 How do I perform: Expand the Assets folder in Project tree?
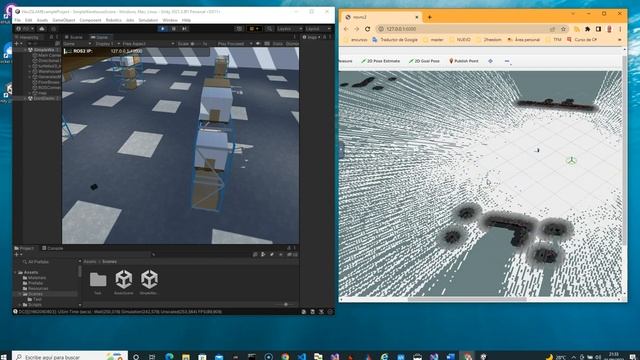point(16,272)
